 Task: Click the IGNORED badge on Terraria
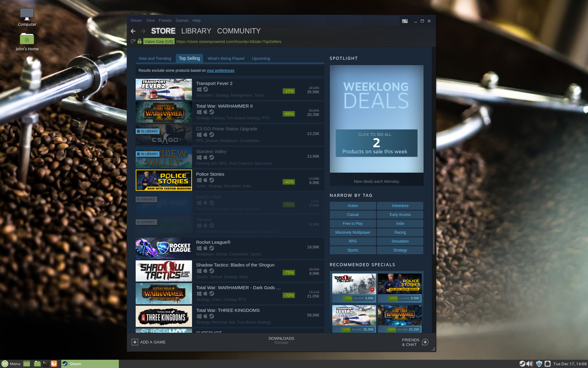coord(146,222)
